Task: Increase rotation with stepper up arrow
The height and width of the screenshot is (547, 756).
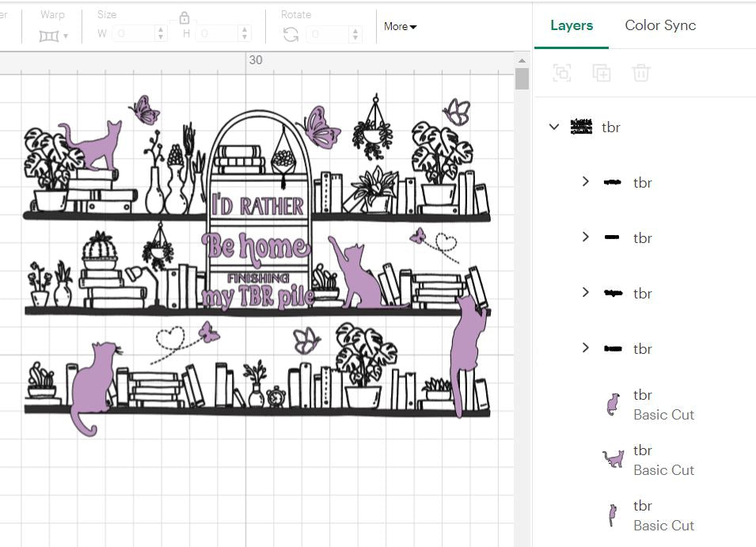Action: tap(355, 30)
